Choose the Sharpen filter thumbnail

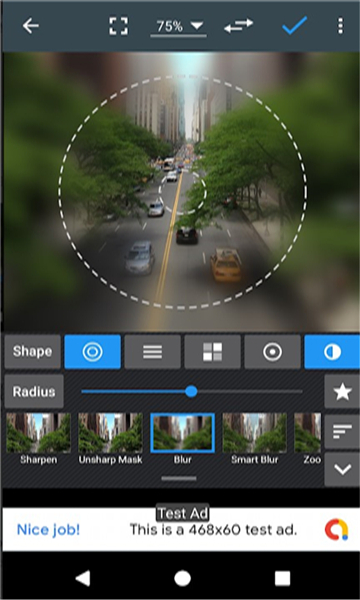(x=38, y=439)
